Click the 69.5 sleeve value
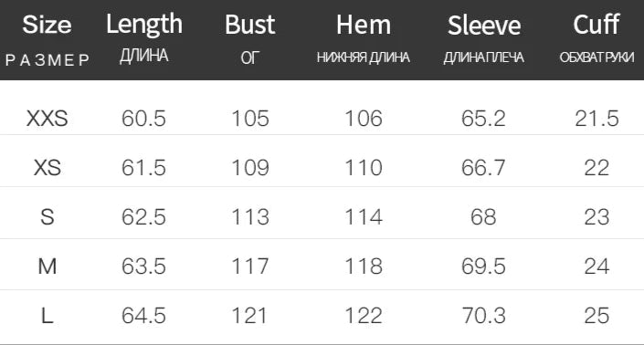644x345 pixels. pyautogui.click(x=483, y=267)
